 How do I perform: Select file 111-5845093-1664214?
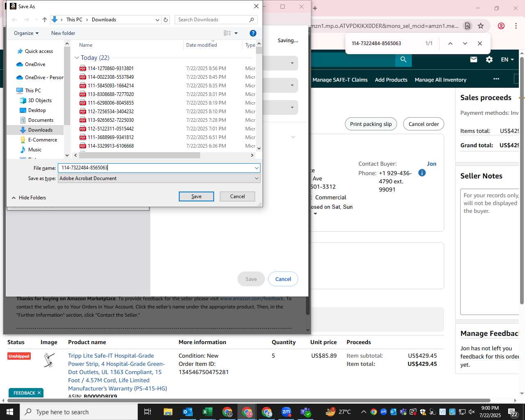pos(111,86)
